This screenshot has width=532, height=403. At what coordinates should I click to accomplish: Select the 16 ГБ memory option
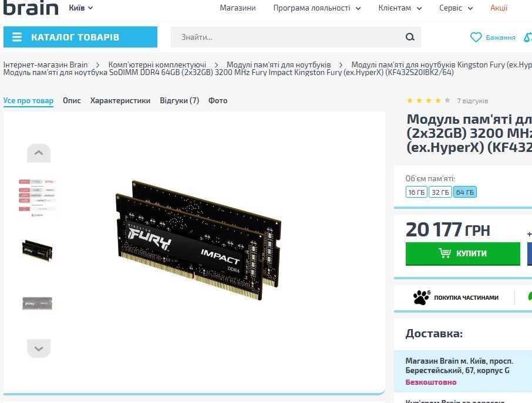click(416, 192)
